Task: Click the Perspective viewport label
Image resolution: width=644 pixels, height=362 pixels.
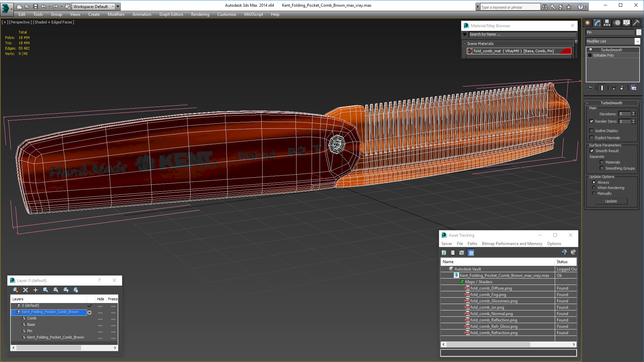Action: tap(20, 22)
